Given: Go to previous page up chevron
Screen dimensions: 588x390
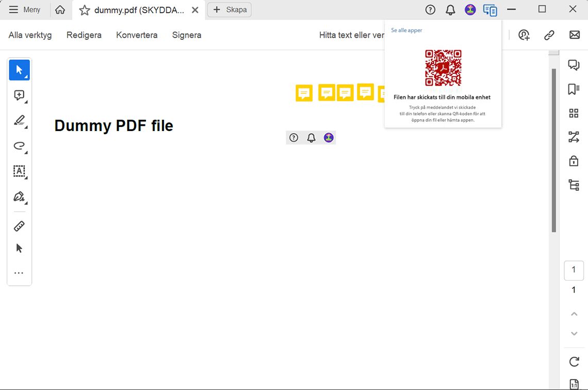Looking at the screenshot, I should coord(574,314).
